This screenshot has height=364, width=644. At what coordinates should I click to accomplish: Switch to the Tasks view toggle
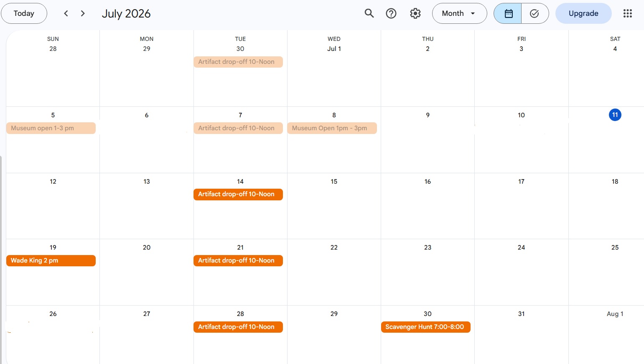(535, 13)
